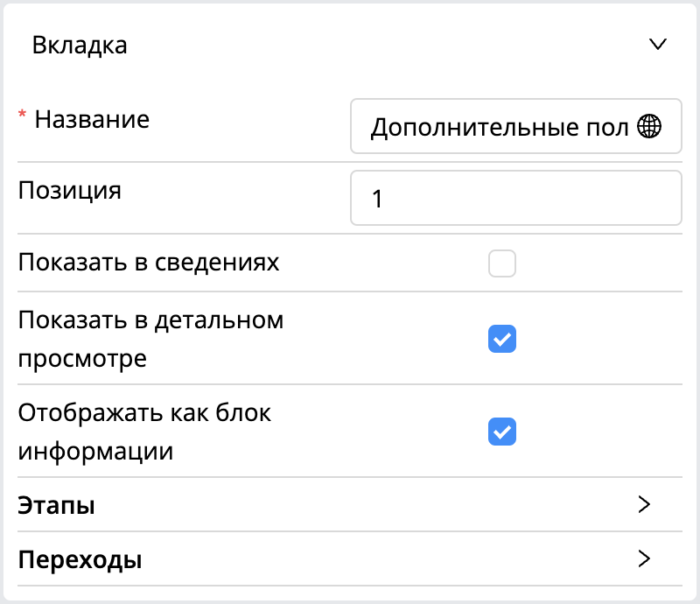Click the Показать в детальном просмотре label
The height and width of the screenshot is (604, 700).
pos(150,339)
